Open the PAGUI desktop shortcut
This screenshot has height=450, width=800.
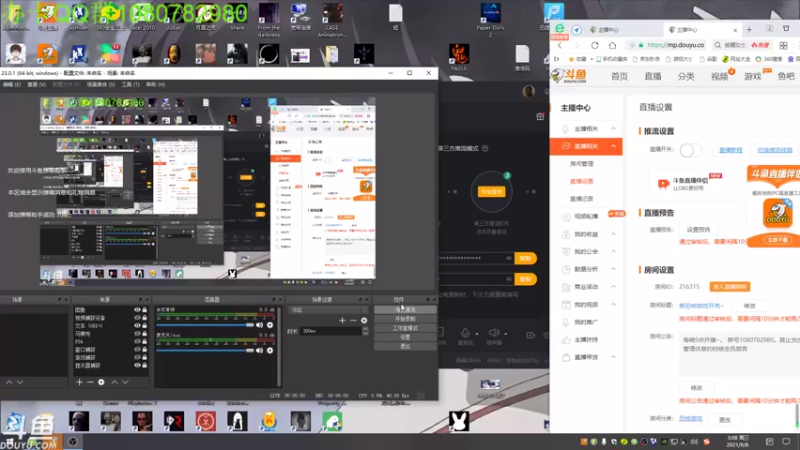click(x=459, y=57)
